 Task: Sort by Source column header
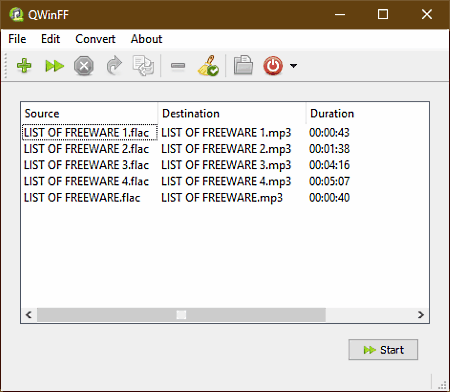click(x=89, y=113)
